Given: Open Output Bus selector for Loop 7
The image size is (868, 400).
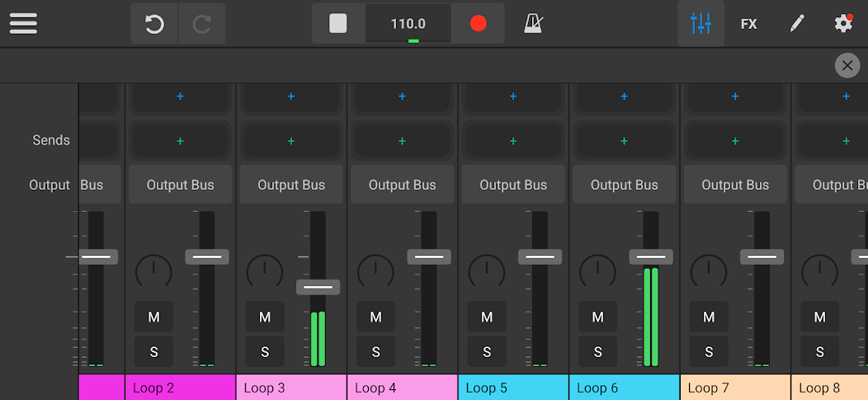Looking at the screenshot, I should [x=735, y=184].
